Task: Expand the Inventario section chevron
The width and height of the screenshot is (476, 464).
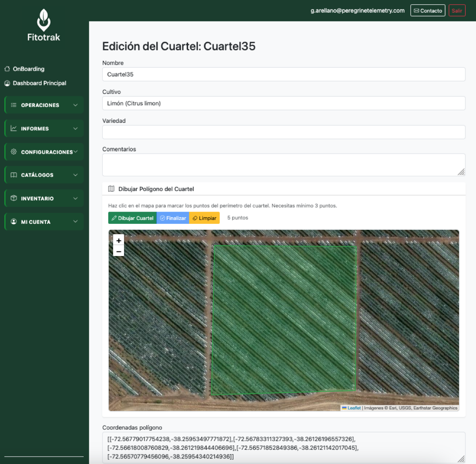Action: (75, 198)
